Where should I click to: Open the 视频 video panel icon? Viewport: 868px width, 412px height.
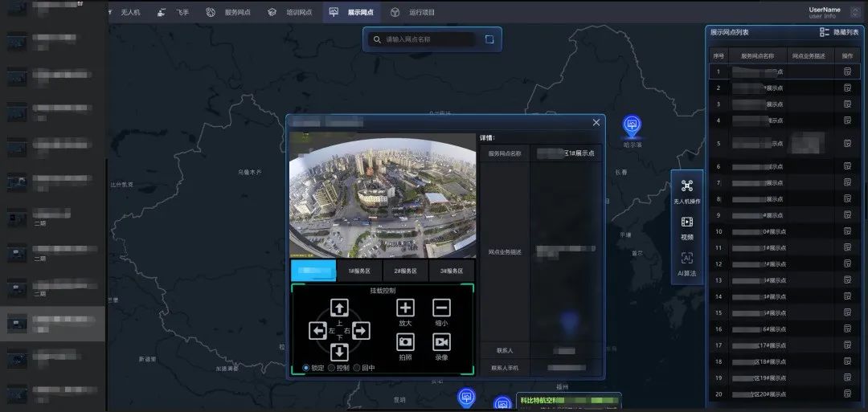(686, 222)
